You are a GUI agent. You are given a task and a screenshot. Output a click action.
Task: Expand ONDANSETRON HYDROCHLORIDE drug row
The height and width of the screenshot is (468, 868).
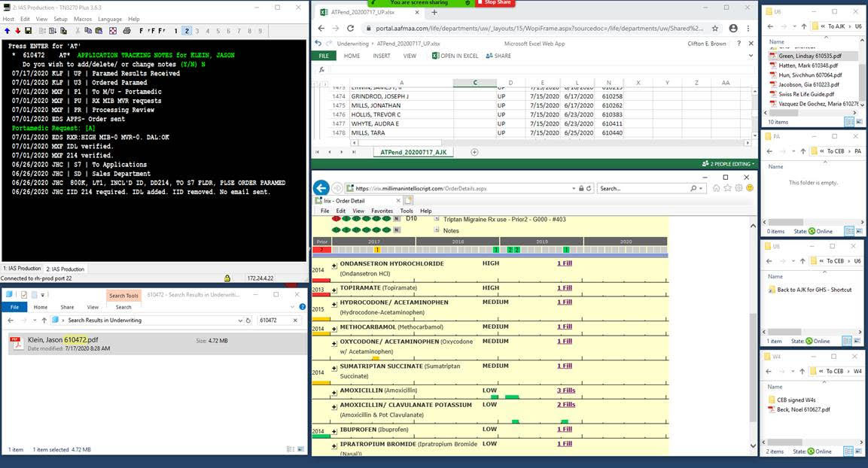click(x=334, y=266)
